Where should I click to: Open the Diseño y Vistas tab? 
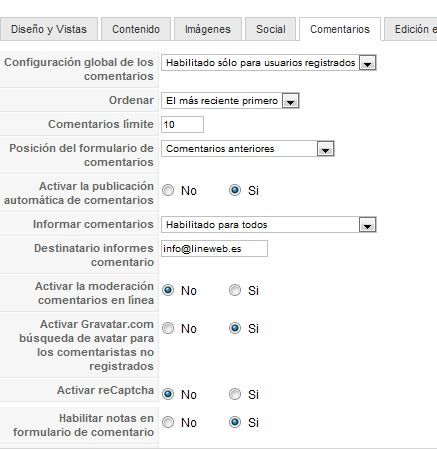click(x=49, y=29)
